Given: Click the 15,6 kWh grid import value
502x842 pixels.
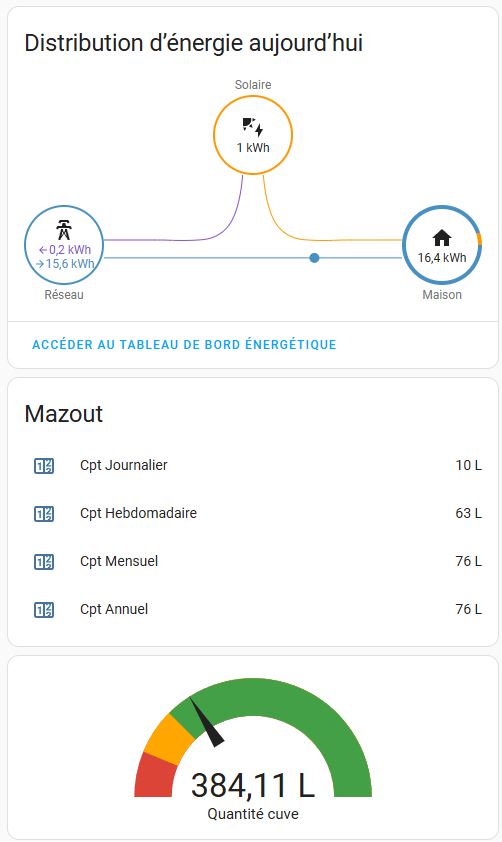Looking at the screenshot, I should pos(65,264).
